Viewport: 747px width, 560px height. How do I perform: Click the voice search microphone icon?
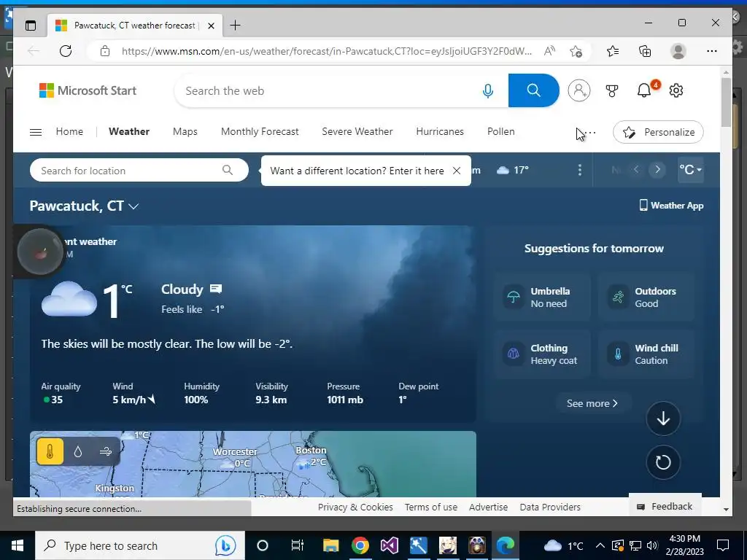click(x=487, y=90)
